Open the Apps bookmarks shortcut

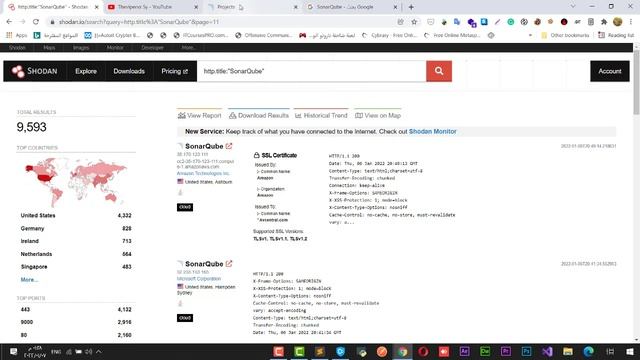[17, 36]
